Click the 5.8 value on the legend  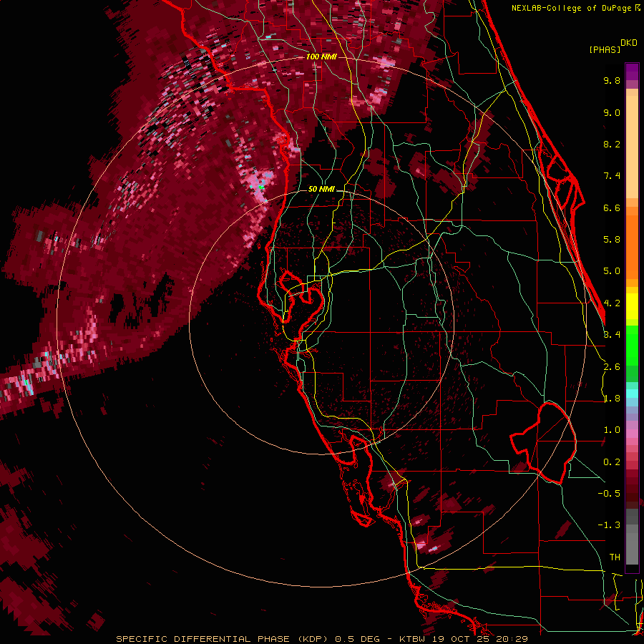pyautogui.click(x=612, y=240)
